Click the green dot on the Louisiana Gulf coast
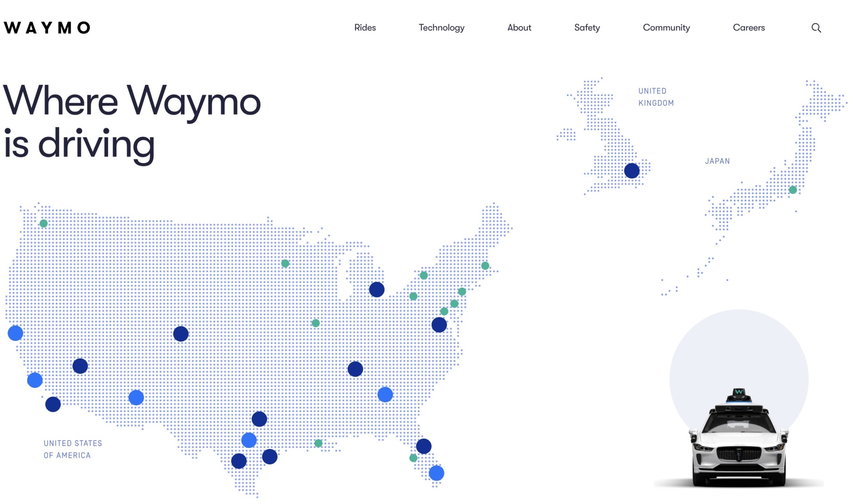Viewport: 853px width, 504px height. click(x=318, y=443)
